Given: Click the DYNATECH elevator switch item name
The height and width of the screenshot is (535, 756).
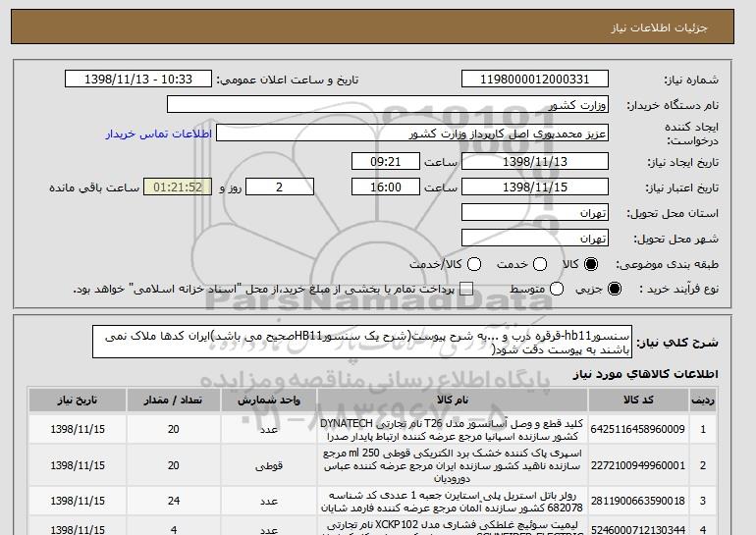Looking at the screenshot, I should coord(452,430).
